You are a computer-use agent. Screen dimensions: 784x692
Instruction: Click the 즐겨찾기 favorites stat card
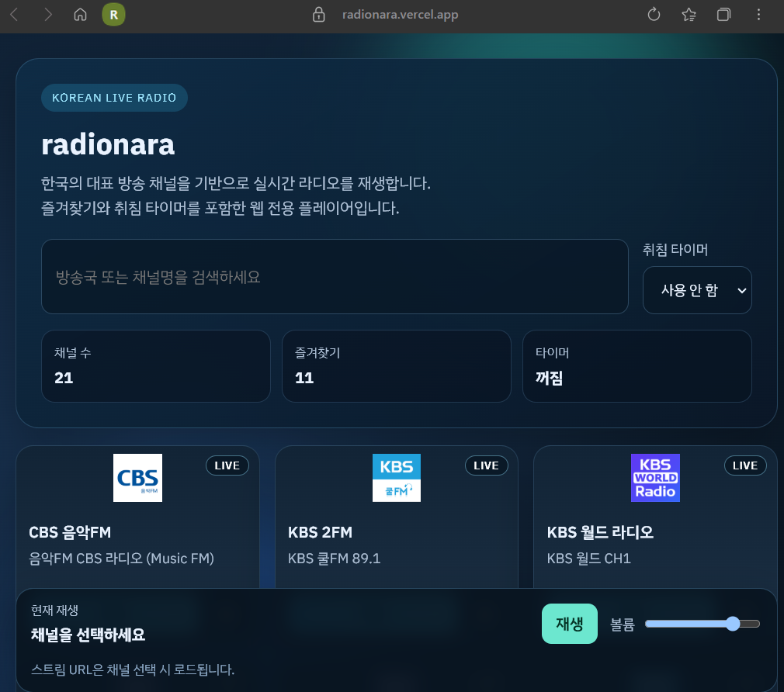point(396,365)
